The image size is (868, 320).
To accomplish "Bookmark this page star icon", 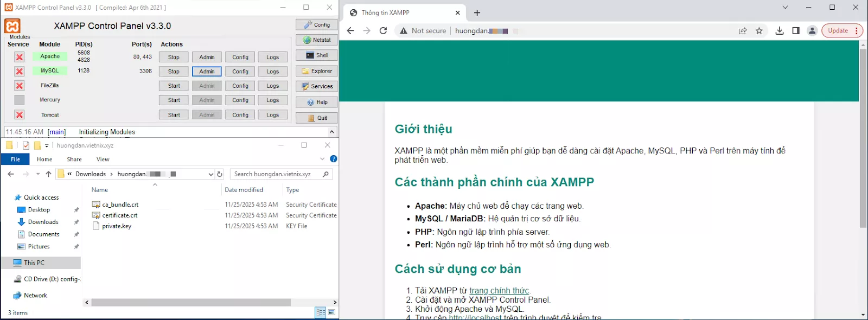I will pyautogui.click(x=759, y=31).
